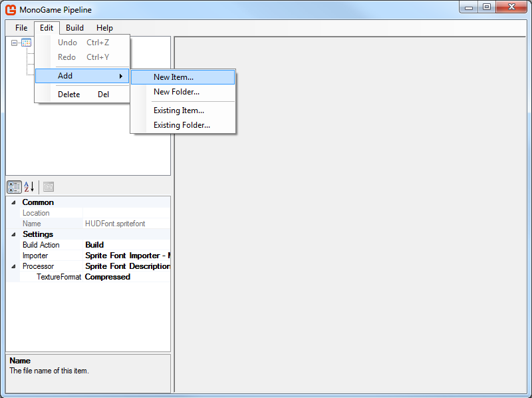Choose New Folder... from Add submenu

(183, 92)
